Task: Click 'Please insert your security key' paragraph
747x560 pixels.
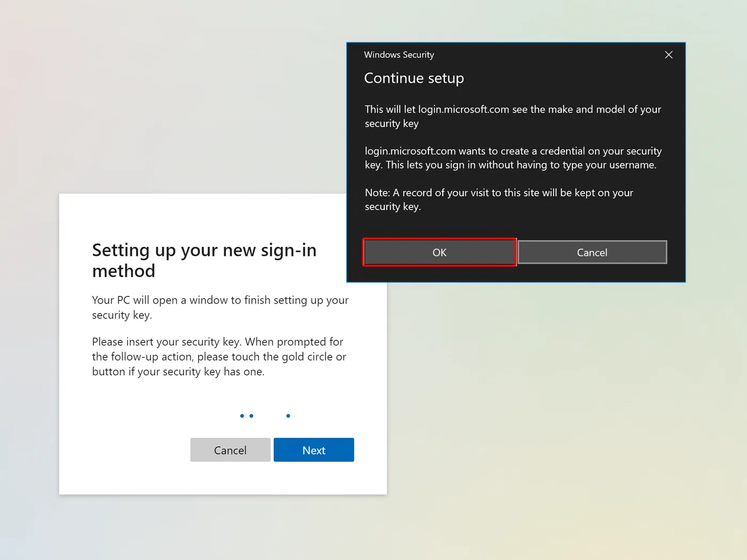Action: click(x=219, y=357)
